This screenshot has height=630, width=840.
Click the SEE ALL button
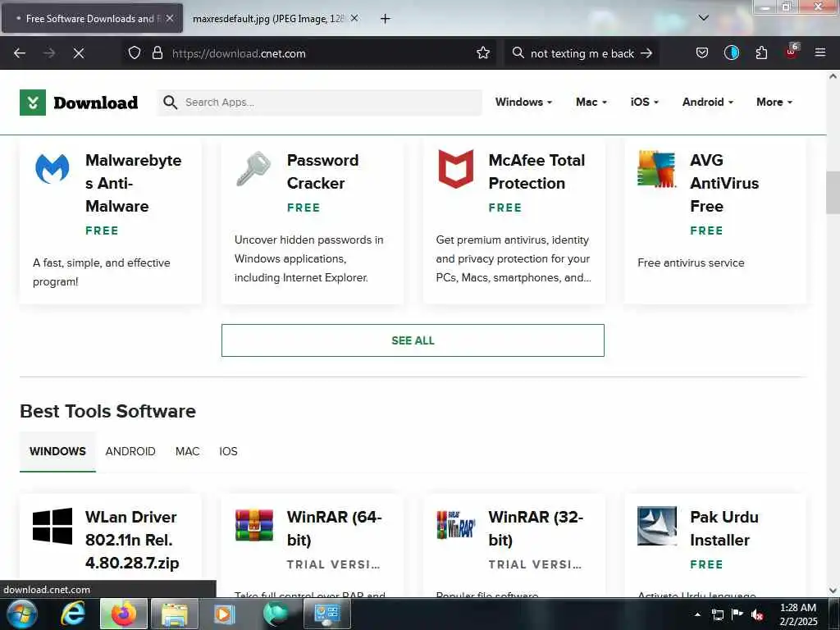(413, 340)
